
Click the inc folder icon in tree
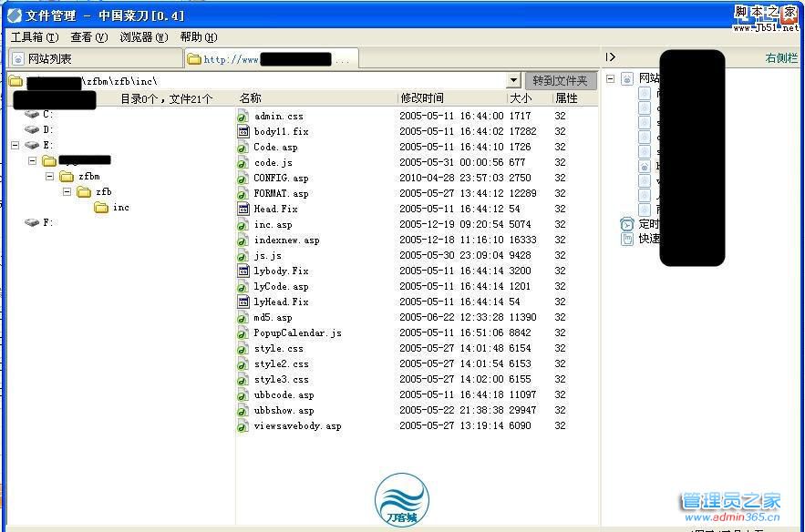coord(101,208)
